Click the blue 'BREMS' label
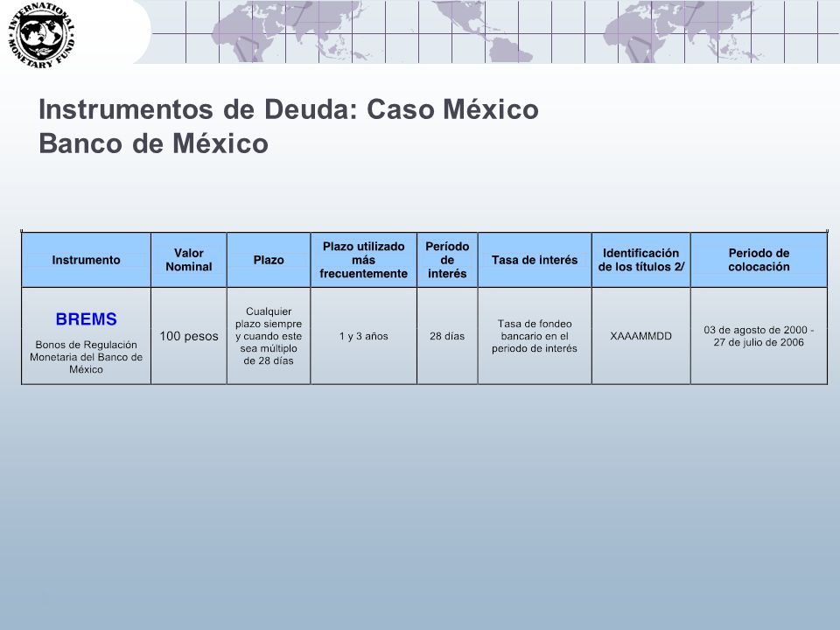This screenshot has width=840, height=630. coord(87,319)
